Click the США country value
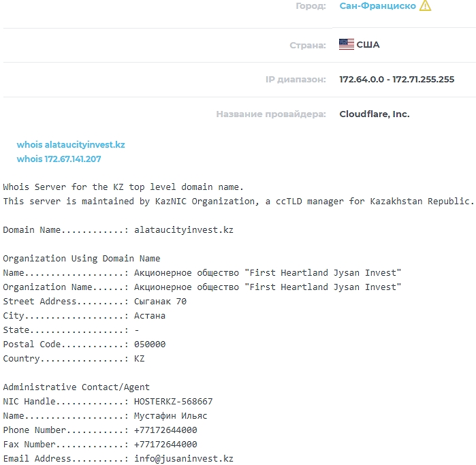 [x=368, y=45]
